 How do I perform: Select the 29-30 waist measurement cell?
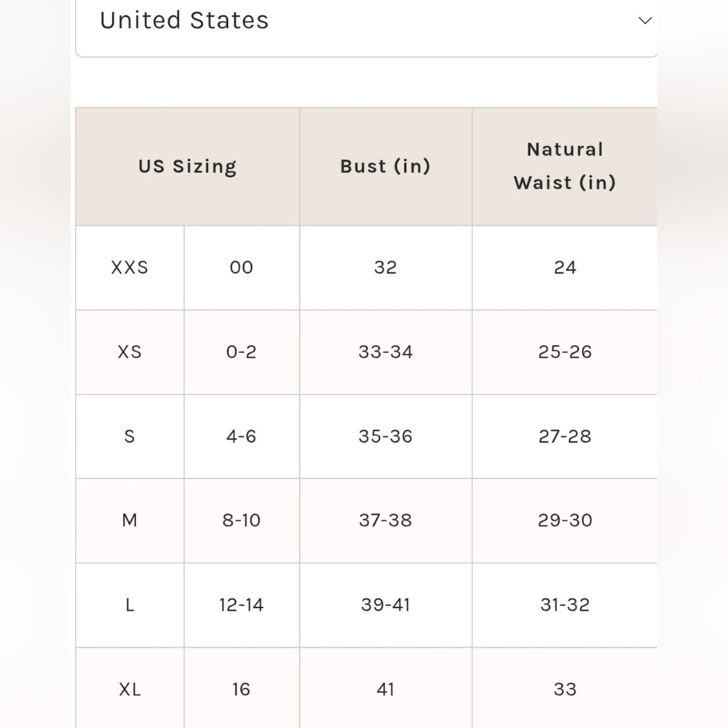coord(565,521)
